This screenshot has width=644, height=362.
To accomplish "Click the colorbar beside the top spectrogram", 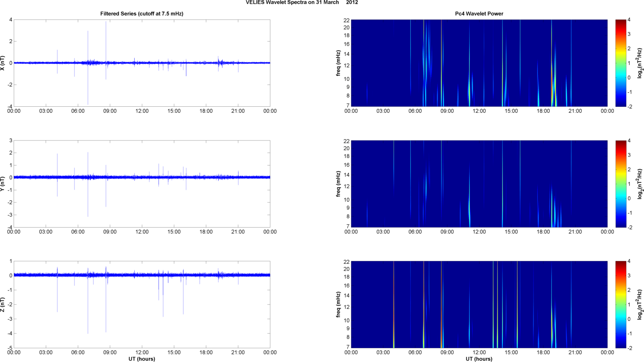I will pos(621,63).
